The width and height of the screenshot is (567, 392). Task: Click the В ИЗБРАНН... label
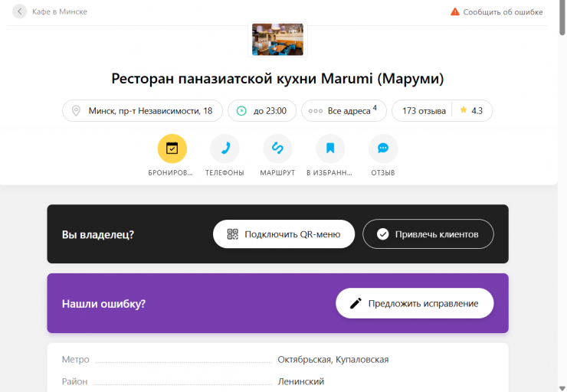[x=329, y=173]
